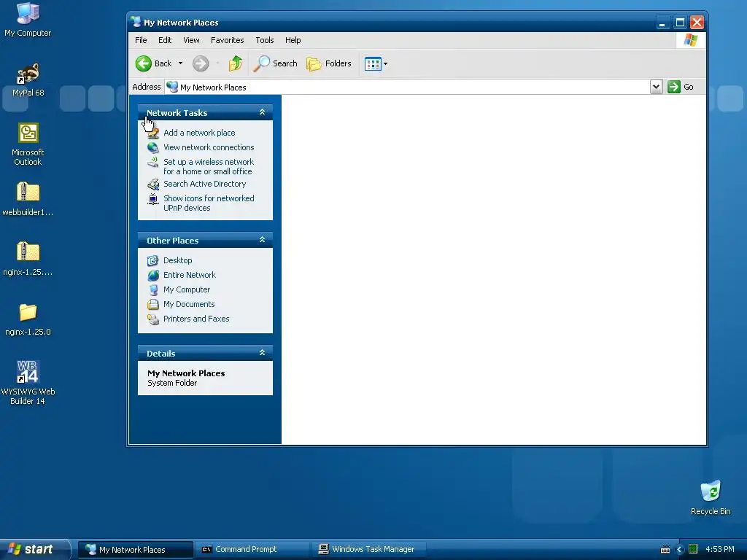Collapse the Other Places panel
The height and width of the screenshot is (560, 747).
point(262,240)
